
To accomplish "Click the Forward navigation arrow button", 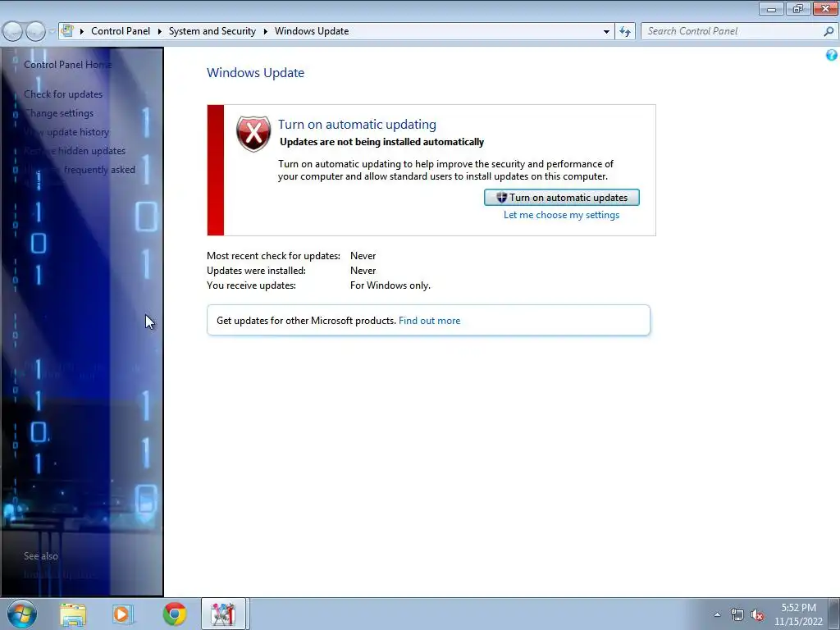I will coord(35,31).
